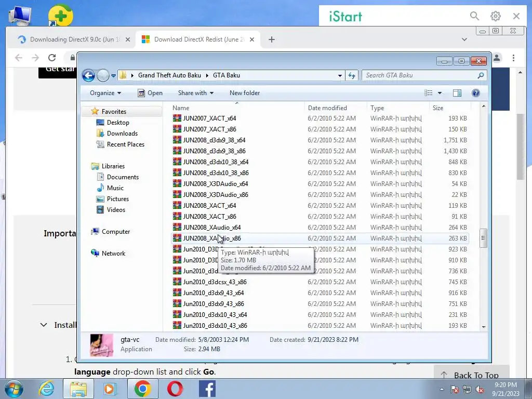Open browser tab search chevron
The height and width of the screenshot is (399, 532).
(464, 39)
